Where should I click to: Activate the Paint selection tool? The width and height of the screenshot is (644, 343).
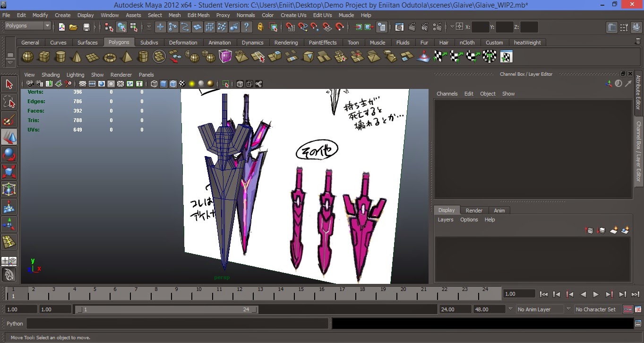(x=9, y=120)
